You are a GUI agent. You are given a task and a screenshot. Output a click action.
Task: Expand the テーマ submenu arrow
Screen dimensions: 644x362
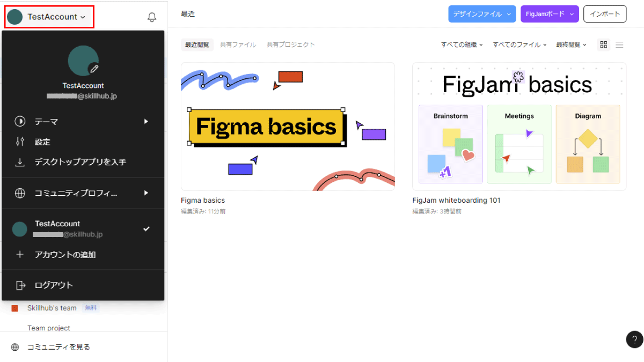pos(146,122)
